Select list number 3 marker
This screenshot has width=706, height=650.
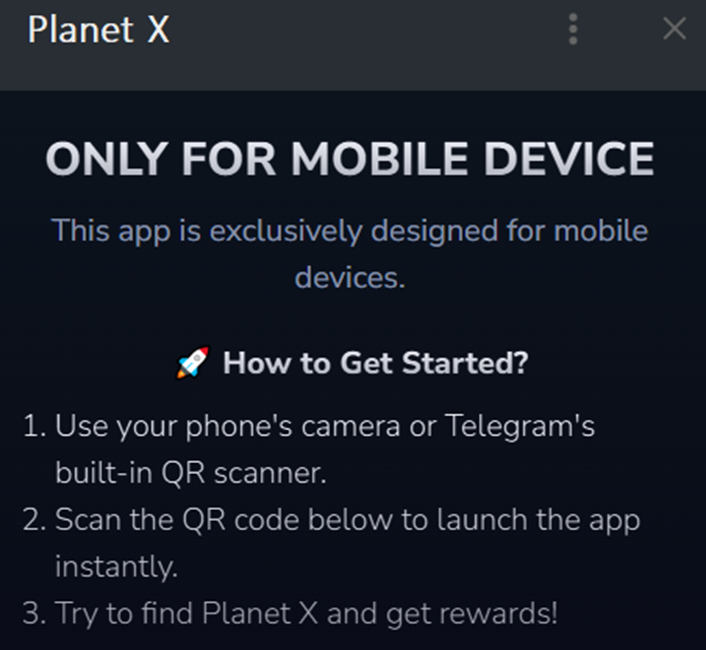tap(35, 613)
